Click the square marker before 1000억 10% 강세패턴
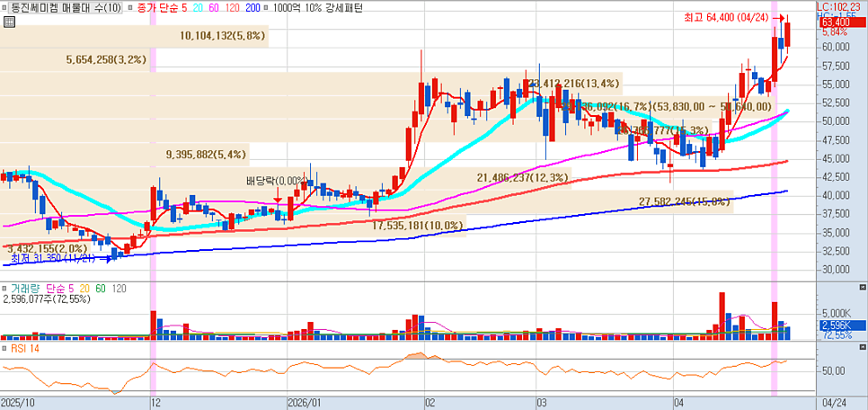Viewport: 868px width, 410px height. point(266,9)
